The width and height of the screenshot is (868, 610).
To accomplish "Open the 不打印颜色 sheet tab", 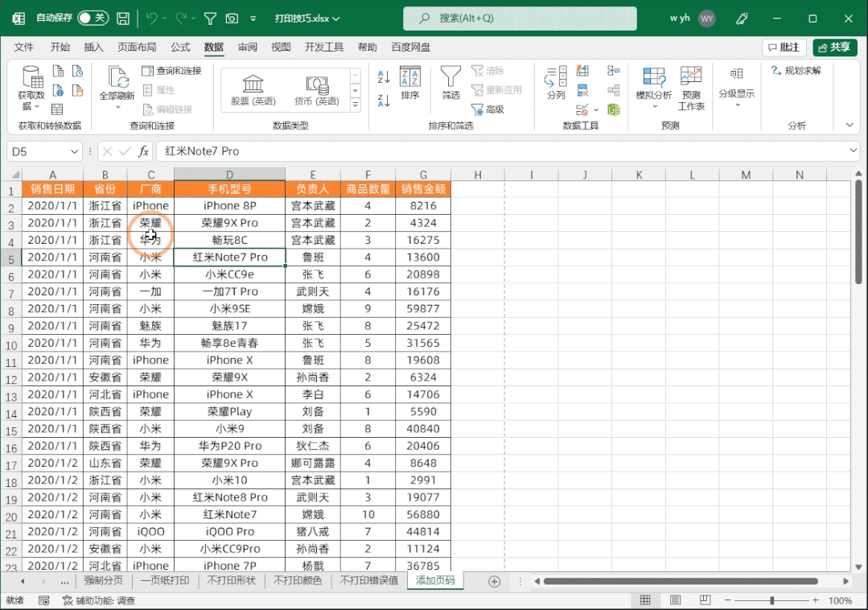I will (298, 581).
